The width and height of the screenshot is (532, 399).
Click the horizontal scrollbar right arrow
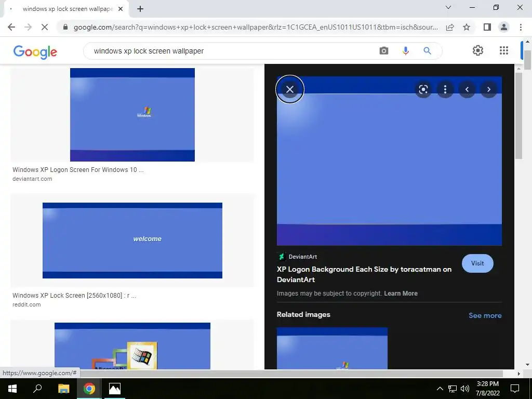tap(518, 374)
